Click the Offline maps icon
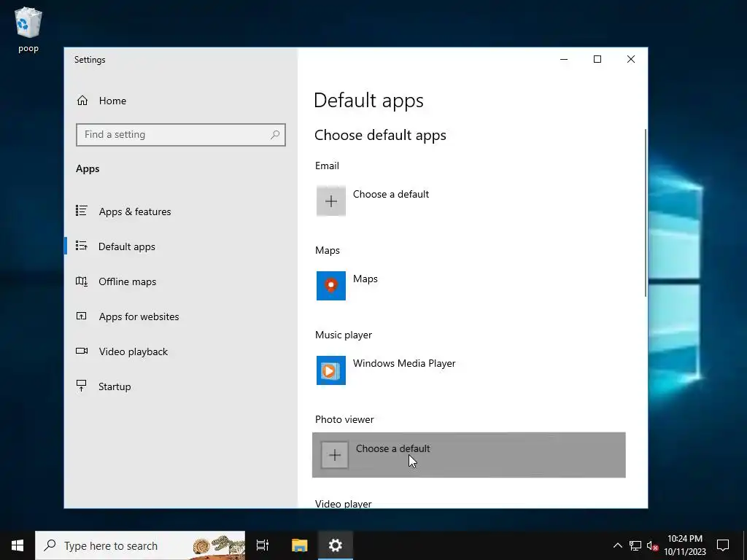This screenshot has width=747, height=560. [82, 281]
